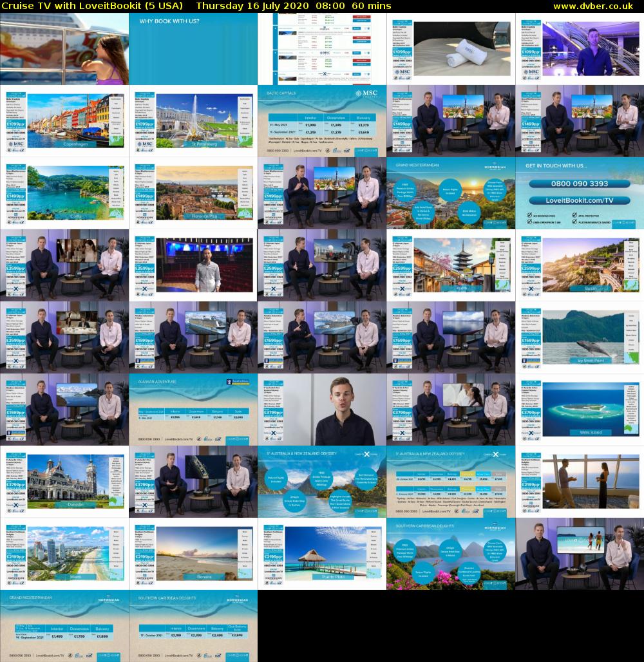Open the man standing in theatre thumbnail
This screenshot has height=662, width=644.
pyautogui.click(x=193, y=265)
